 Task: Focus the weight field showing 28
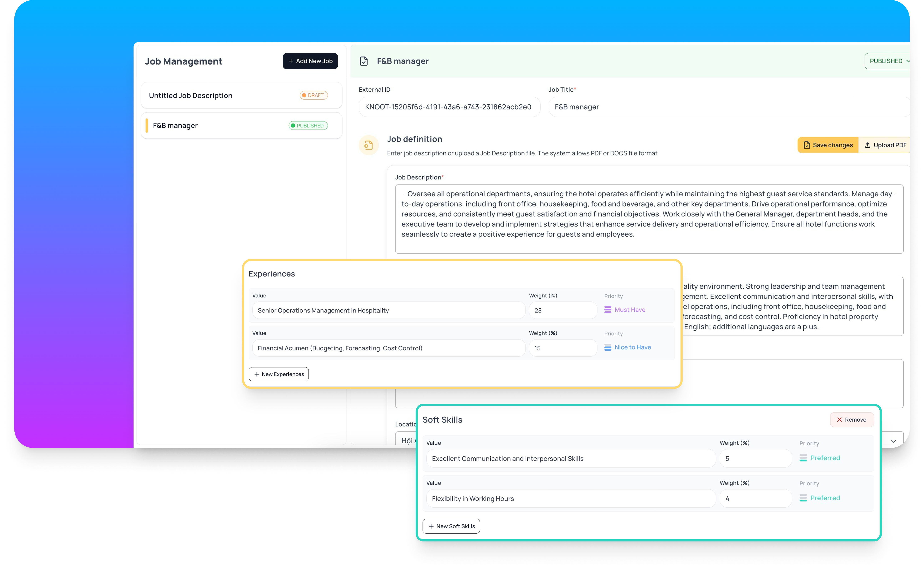563,310
